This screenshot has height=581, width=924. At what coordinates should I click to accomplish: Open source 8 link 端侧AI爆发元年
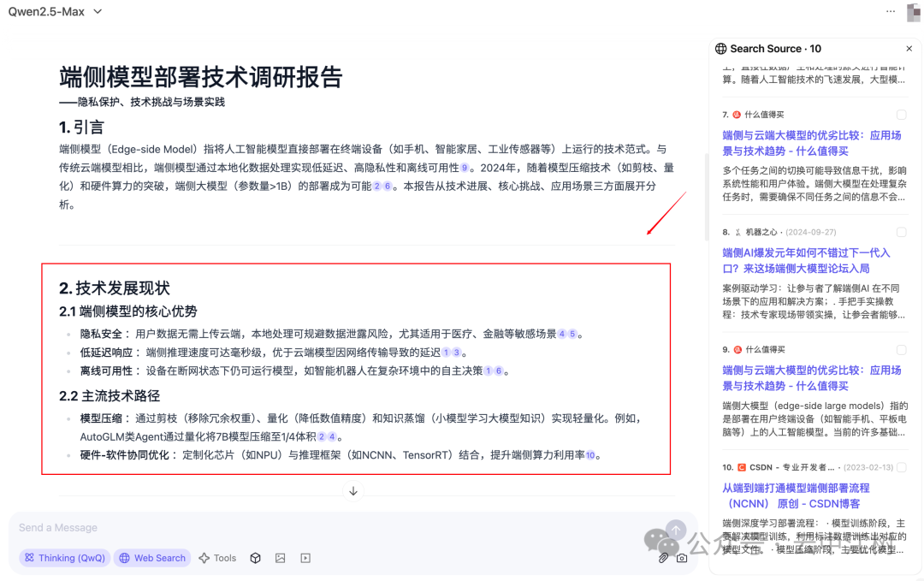806,260
